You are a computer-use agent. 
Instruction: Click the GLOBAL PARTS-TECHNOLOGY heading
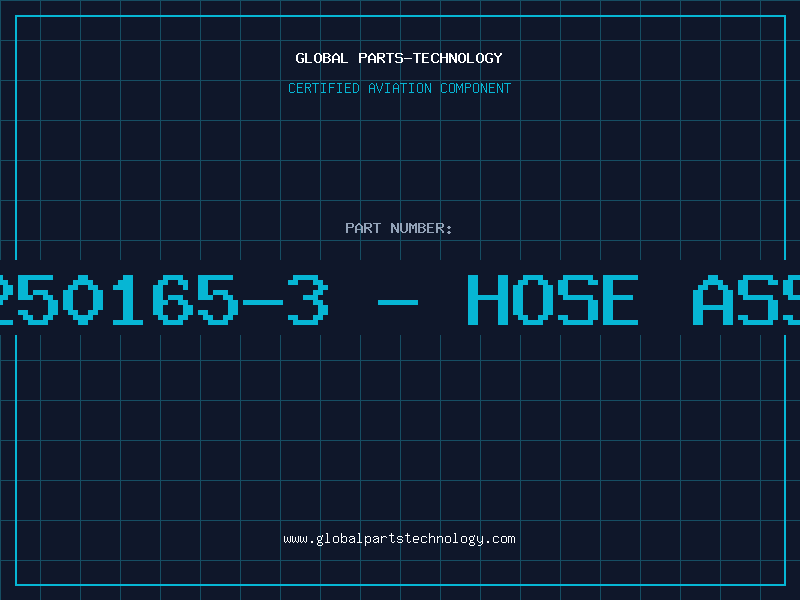tap(399, 58)
